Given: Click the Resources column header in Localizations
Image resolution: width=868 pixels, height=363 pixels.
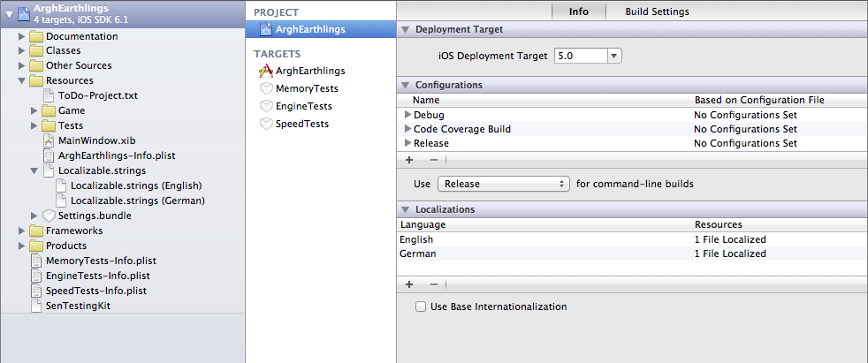Looking at the screenshot, I should 718,224.
